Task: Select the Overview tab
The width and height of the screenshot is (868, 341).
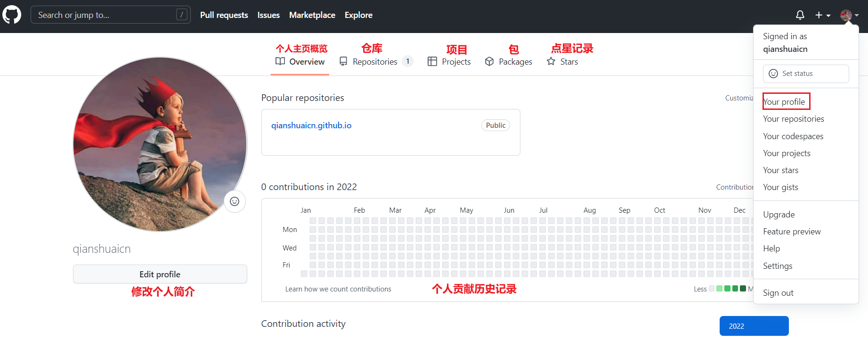Action: pos(300,62)
